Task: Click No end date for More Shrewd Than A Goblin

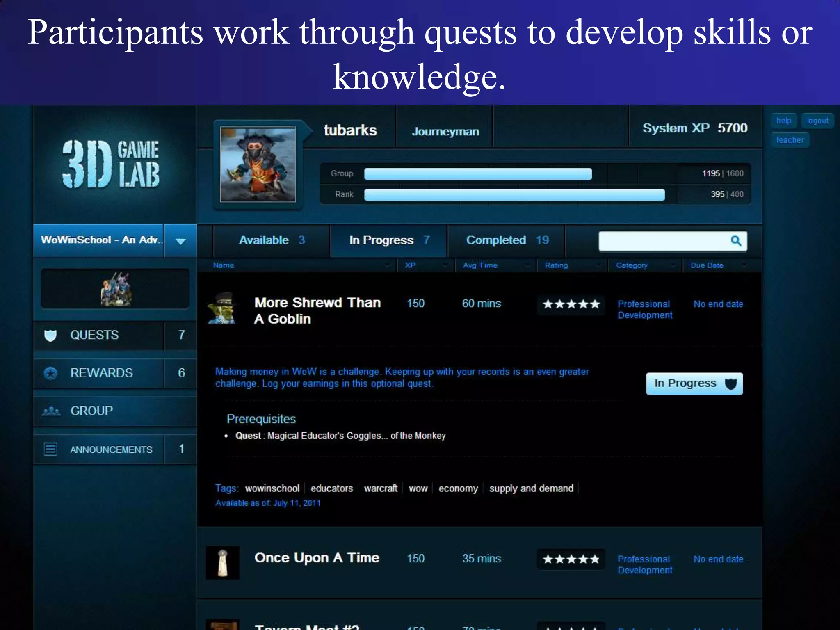Action: click(718, 304)
